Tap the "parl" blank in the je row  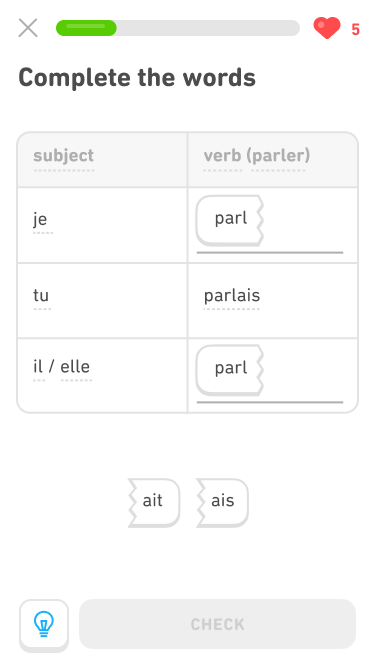coord(230,220)
